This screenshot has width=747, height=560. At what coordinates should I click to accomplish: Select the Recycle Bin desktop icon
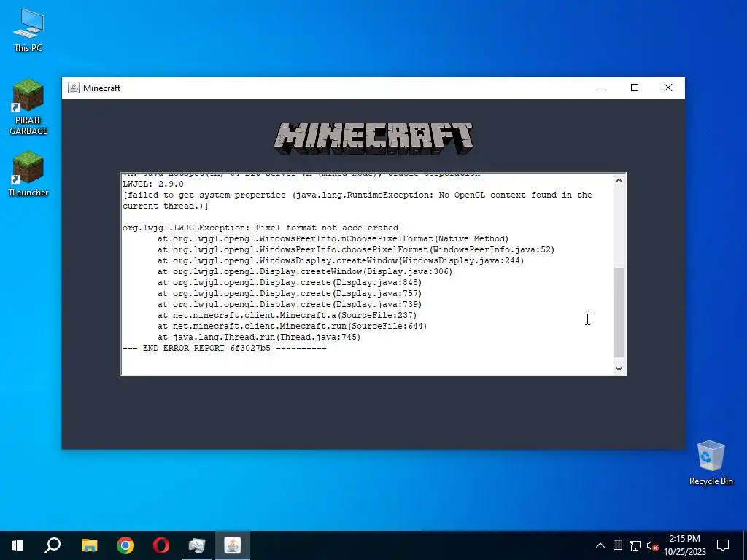click(x=711, y=463)
